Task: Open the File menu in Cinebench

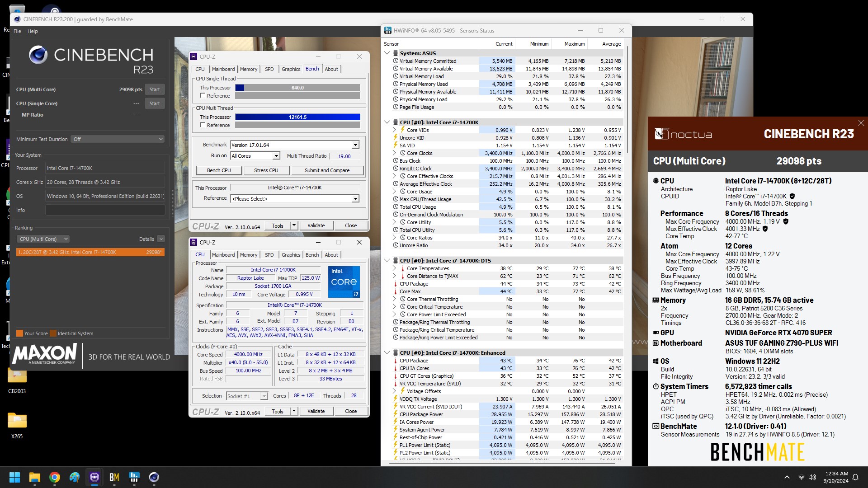Action: pos(17,31)
